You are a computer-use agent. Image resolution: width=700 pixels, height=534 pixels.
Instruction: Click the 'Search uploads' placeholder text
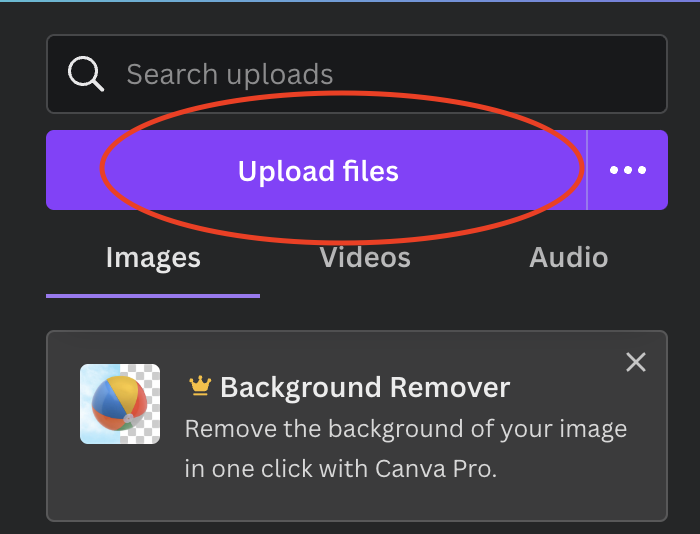pos(229,74)
